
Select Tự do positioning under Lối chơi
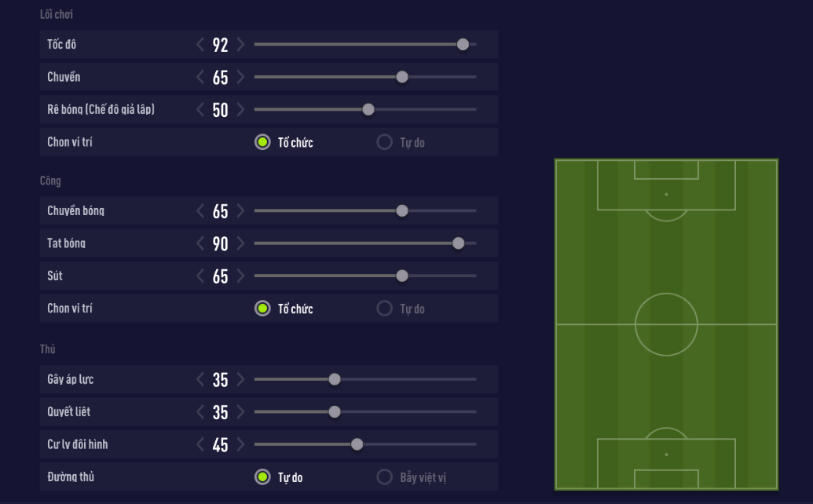[384, 143]
